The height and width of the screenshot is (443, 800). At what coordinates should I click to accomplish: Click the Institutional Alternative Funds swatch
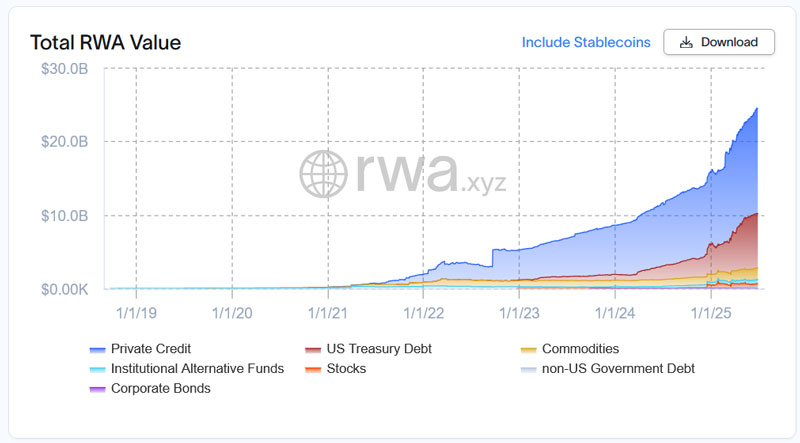click(97, 368)
